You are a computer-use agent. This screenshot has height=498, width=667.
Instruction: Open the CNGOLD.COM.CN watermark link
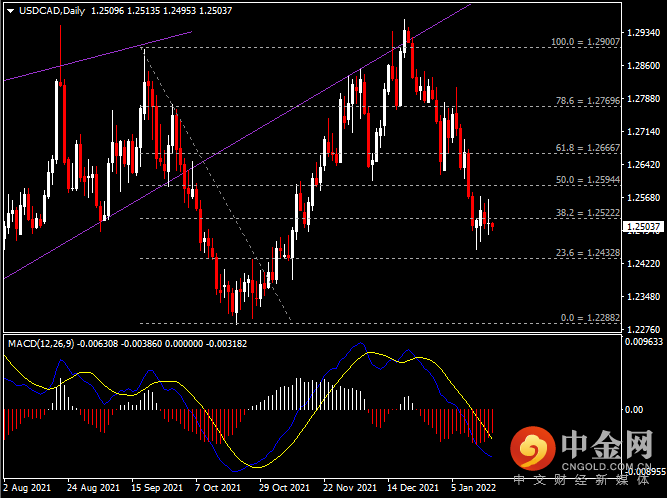[x=606, y=464]
